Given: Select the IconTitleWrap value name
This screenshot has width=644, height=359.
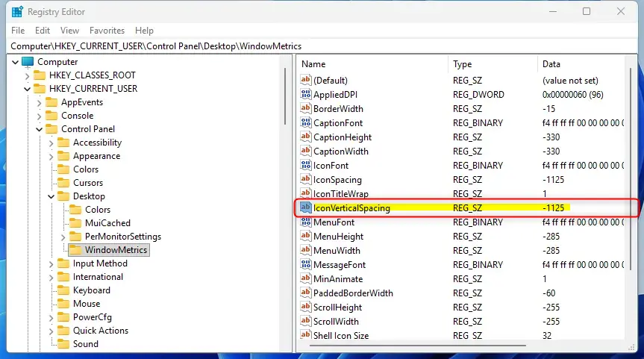Looking at the screenshot, I should pyautogui.click(x=341, y=194).
